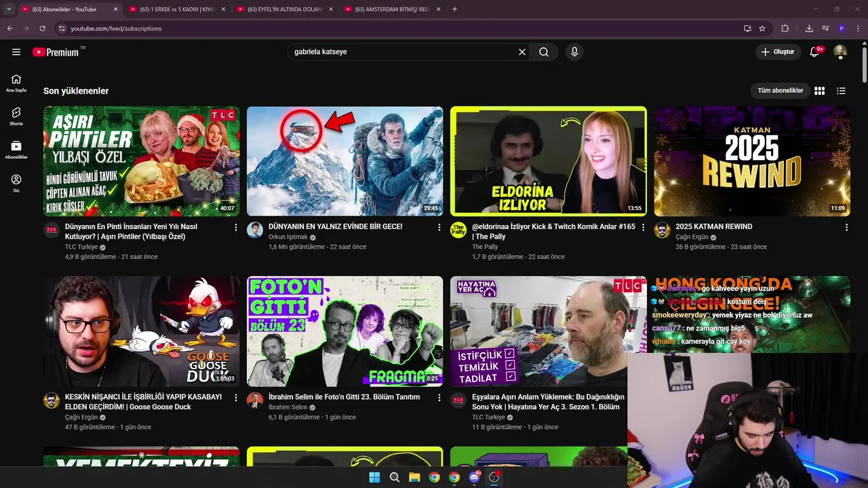Screen dimensions: 868x488
Task: Open options for Foto'n Gitti video
Action: (x=439, y=398)
